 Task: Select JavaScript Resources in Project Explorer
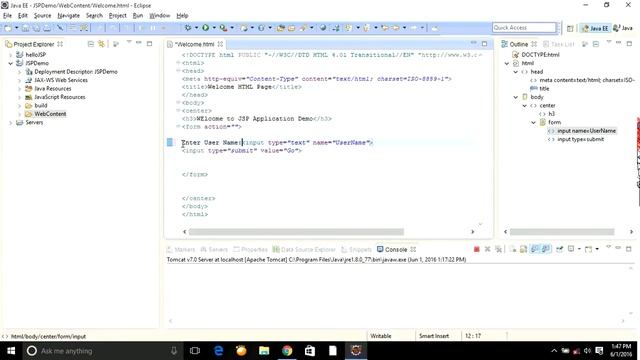click(x=60, y=97)
